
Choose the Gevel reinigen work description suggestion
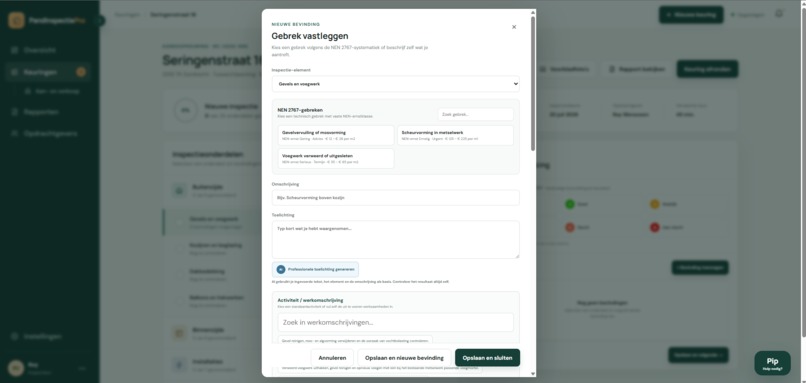(x=355, y=340)
